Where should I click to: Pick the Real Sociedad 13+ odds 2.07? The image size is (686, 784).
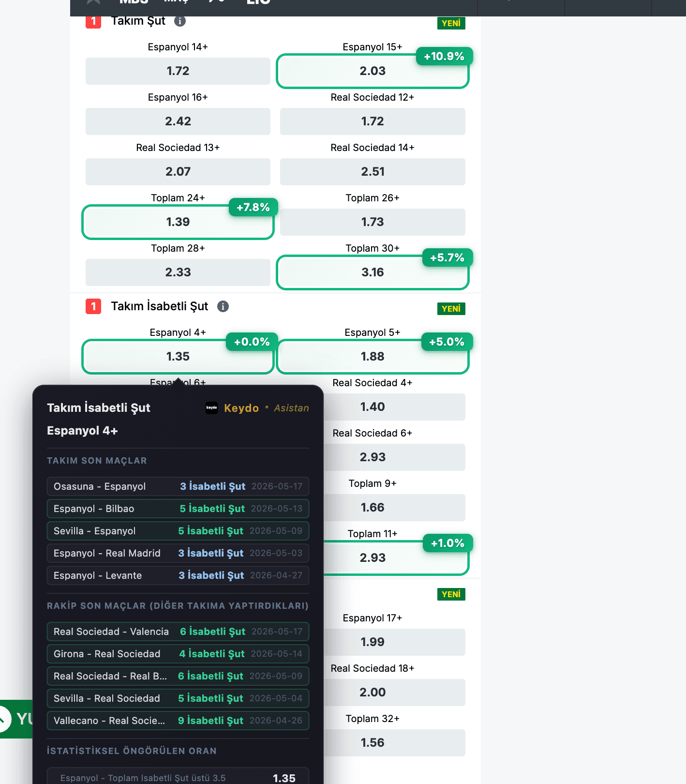178,172
